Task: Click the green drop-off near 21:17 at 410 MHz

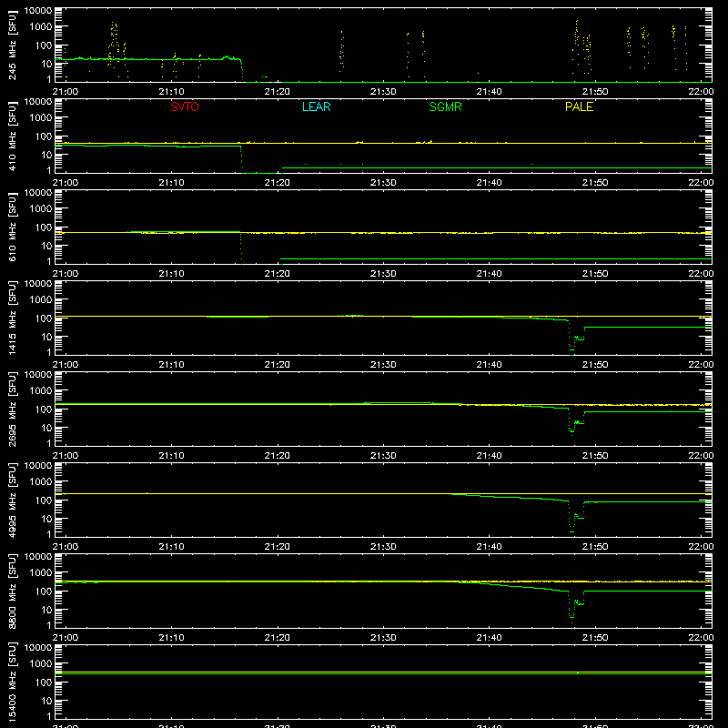Action: (x=241, y=158)
